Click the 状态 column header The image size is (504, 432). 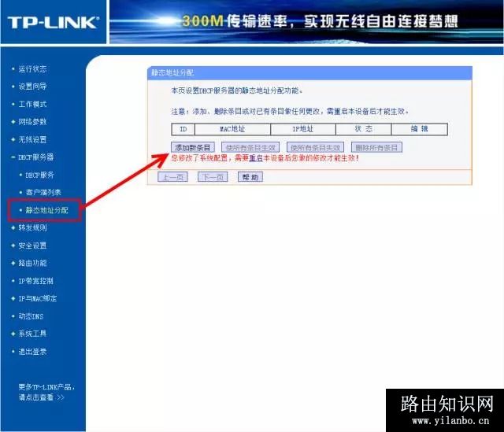364,129
